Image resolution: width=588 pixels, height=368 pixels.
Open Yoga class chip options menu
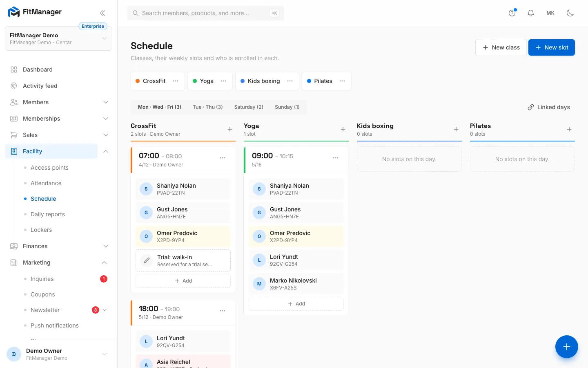coord(223,81)
